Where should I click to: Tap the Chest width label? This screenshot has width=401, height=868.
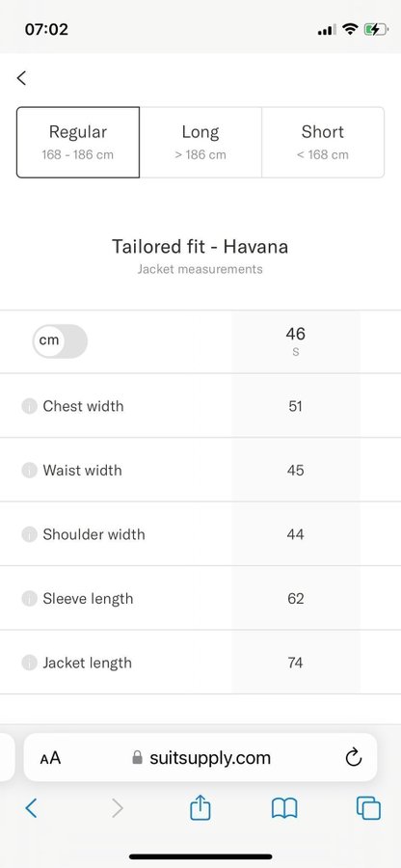(x=84, y=406)
